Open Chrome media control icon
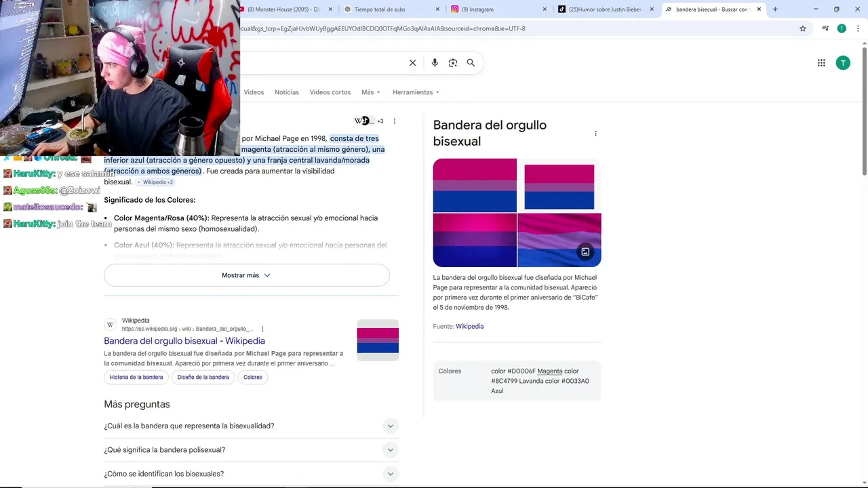The width and height of the screenshot is (868, 488). pos(825,28)
